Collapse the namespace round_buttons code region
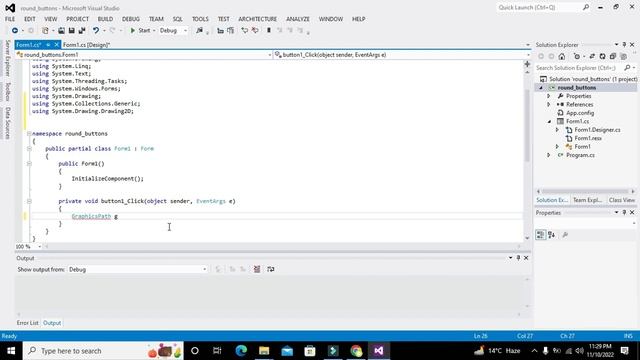Image resolution: width=640 pixels, height=360 pixels. 29,133
